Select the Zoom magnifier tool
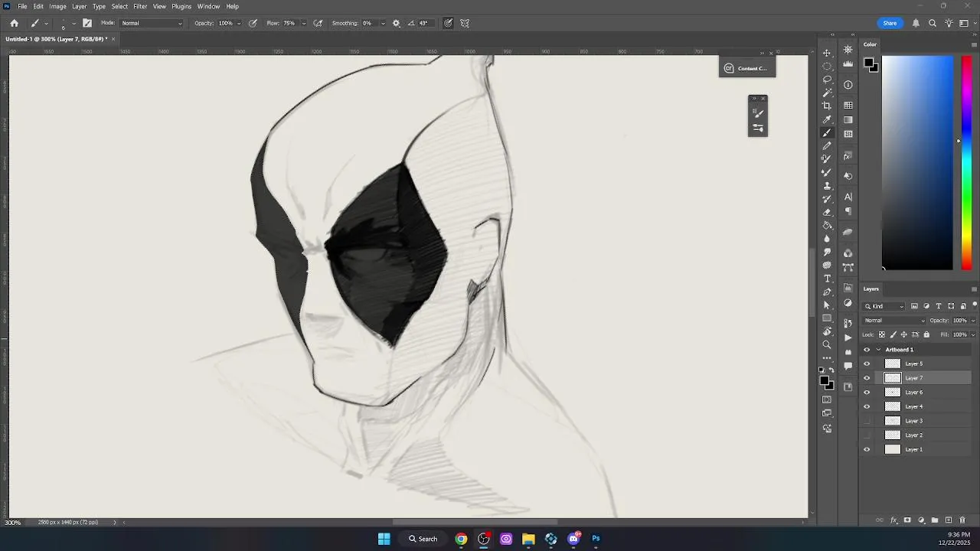The width and height of the screenshot is (980, 551). [x=827, y=345]
